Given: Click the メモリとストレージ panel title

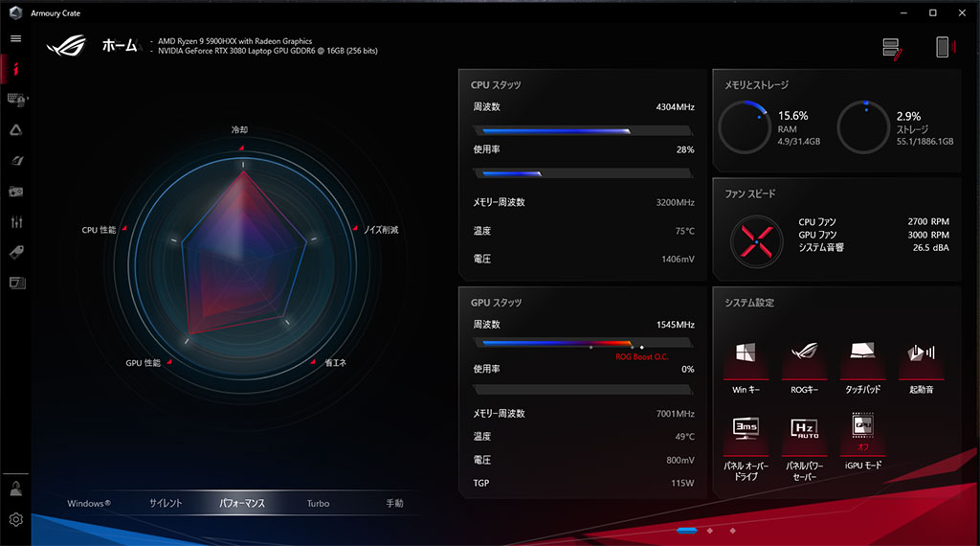Looking at the screenshot, I should [x=756, y=85].
